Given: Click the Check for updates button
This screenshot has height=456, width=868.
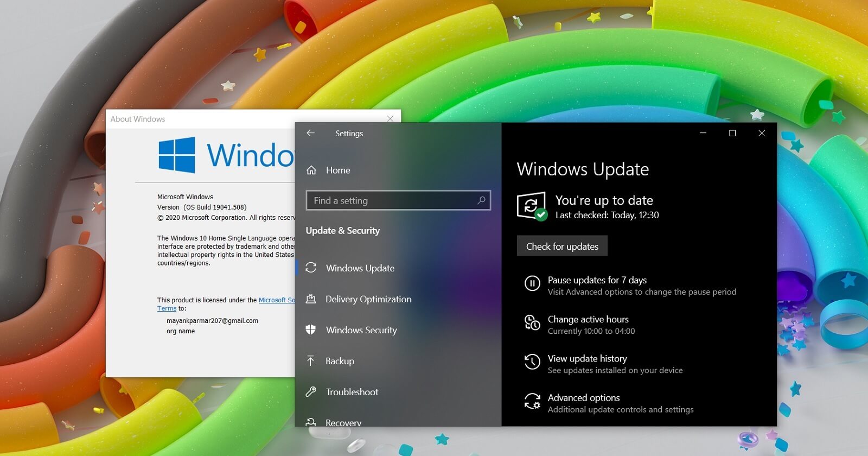Looking at the screenshot, I should click(x=562, y=246).
